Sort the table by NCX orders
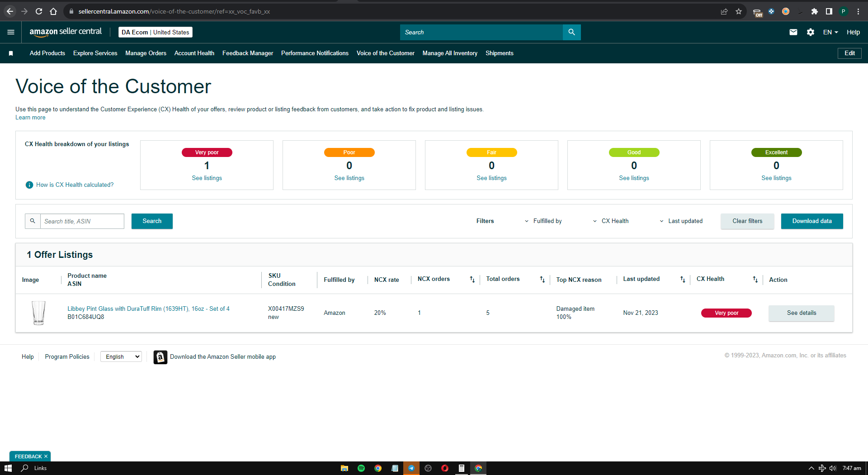The height and width of the screenshot is (475, 868). [472, 280]
